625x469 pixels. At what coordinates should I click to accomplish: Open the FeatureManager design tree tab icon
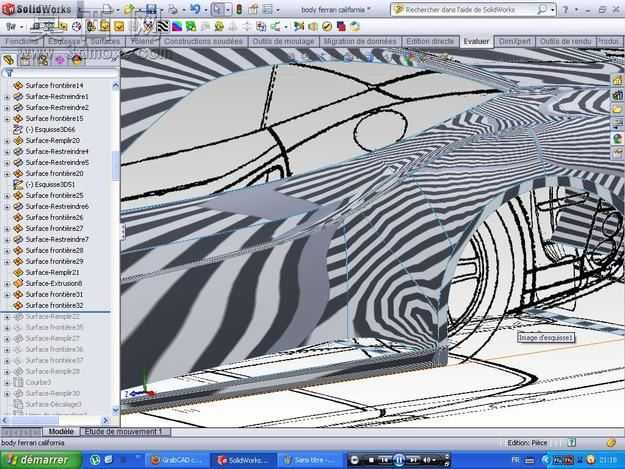[x=8, y=60]
